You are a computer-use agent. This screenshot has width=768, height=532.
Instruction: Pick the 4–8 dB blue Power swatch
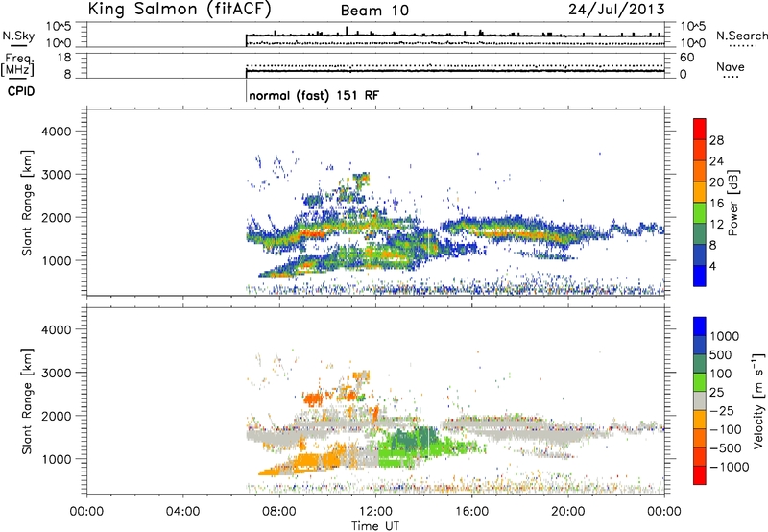700,255
